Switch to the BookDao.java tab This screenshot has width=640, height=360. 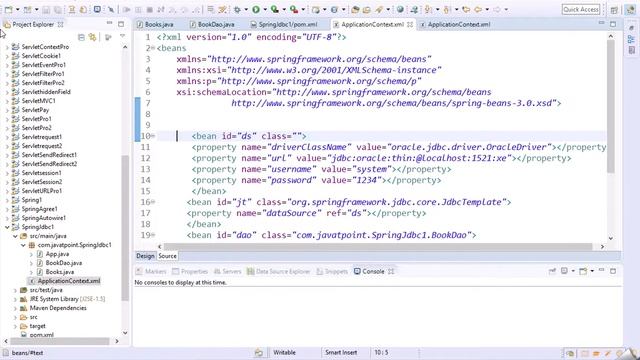tap(212, 24)
